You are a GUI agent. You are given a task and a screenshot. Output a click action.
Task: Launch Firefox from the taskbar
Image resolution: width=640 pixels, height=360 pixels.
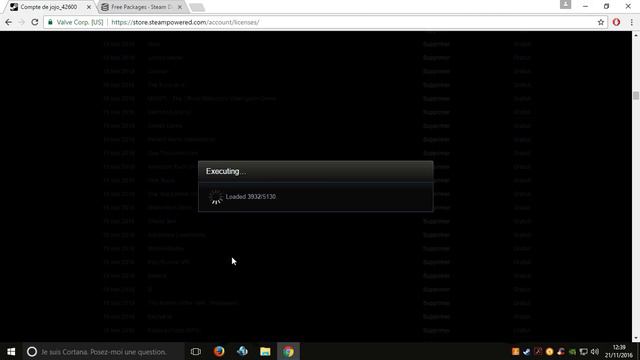(219, 351)
